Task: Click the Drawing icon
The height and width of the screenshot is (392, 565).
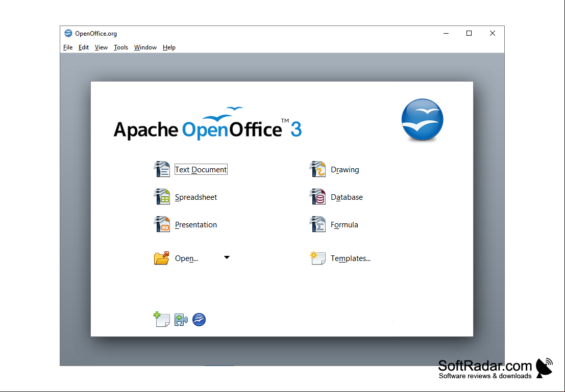Action: (x=317, y=169)
